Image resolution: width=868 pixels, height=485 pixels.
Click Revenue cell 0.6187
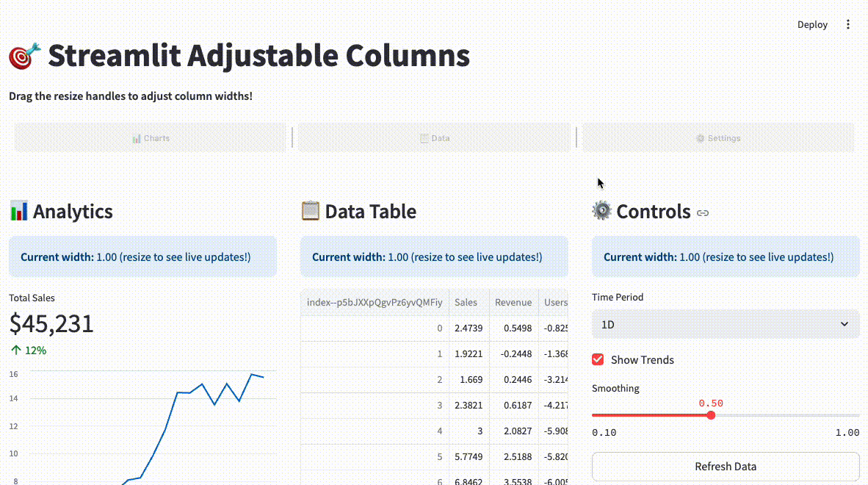click(x=514, y=406)
